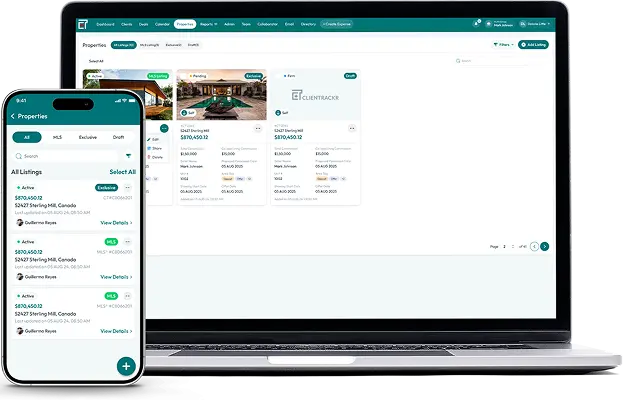
Task: Click the ClientTrackr logo on laptop navbar
Action: click(83, 24)
